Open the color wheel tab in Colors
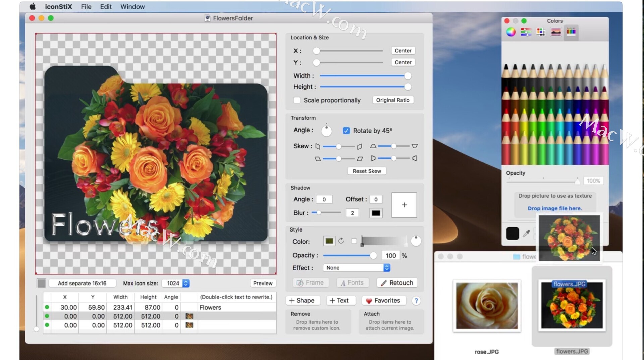This screenshot has width=644, height=360. click(x=511, y=32)
